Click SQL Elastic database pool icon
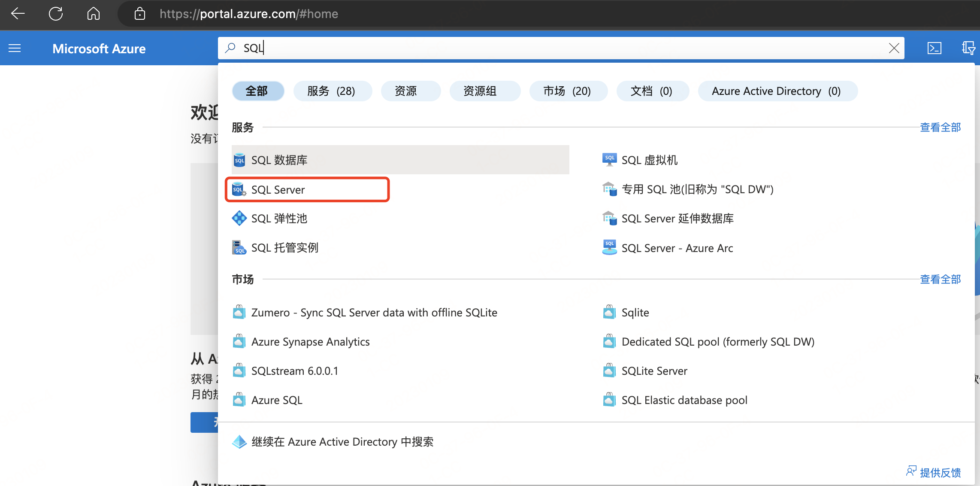Image resolution: width=980 pixels, height=486 pixels. pyautogui.click(x=609, y=400)
